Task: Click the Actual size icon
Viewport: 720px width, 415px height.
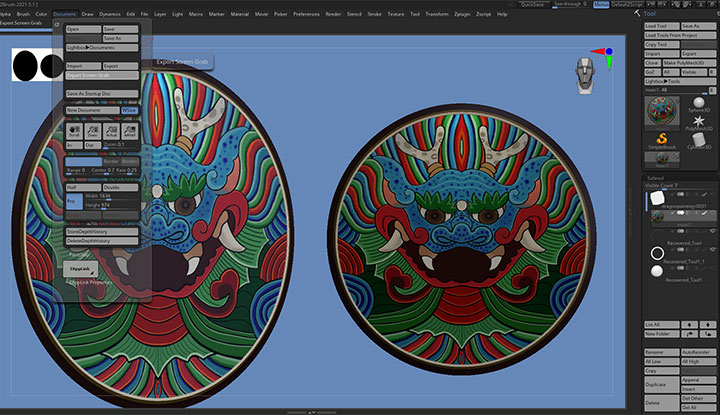Action: (x=111, y=131)
